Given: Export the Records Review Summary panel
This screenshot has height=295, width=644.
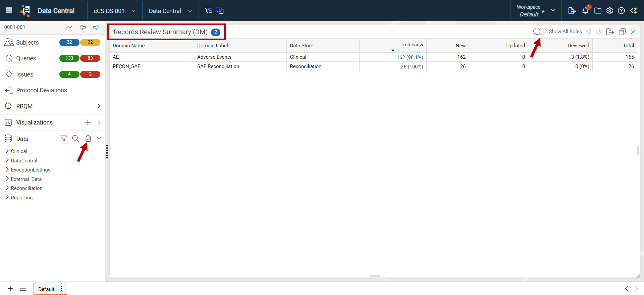Looking at the screenshot, I should [610, 32].
